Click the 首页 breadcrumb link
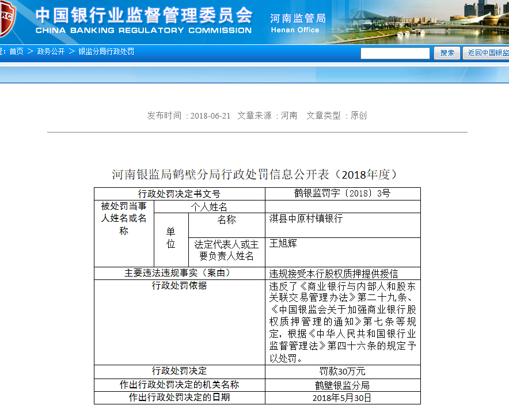Screen dimensions: 509x420 point(16,52)
